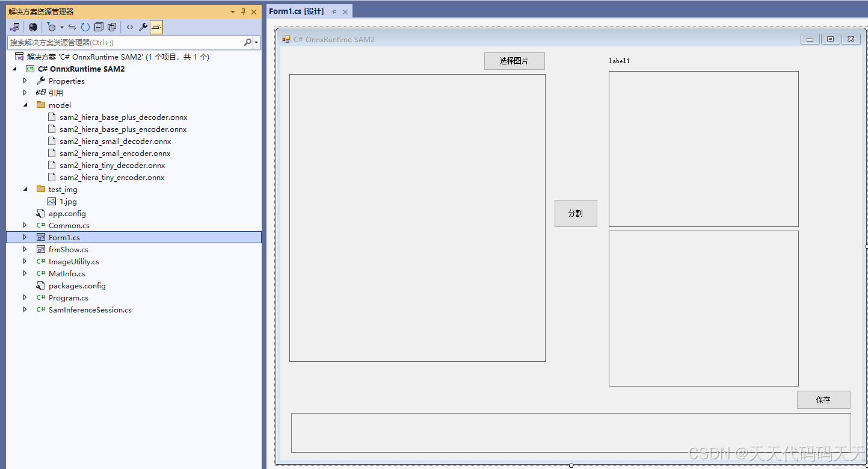Select MatInfo.cs file
The image size is (868, 469).
click(67, 274)
